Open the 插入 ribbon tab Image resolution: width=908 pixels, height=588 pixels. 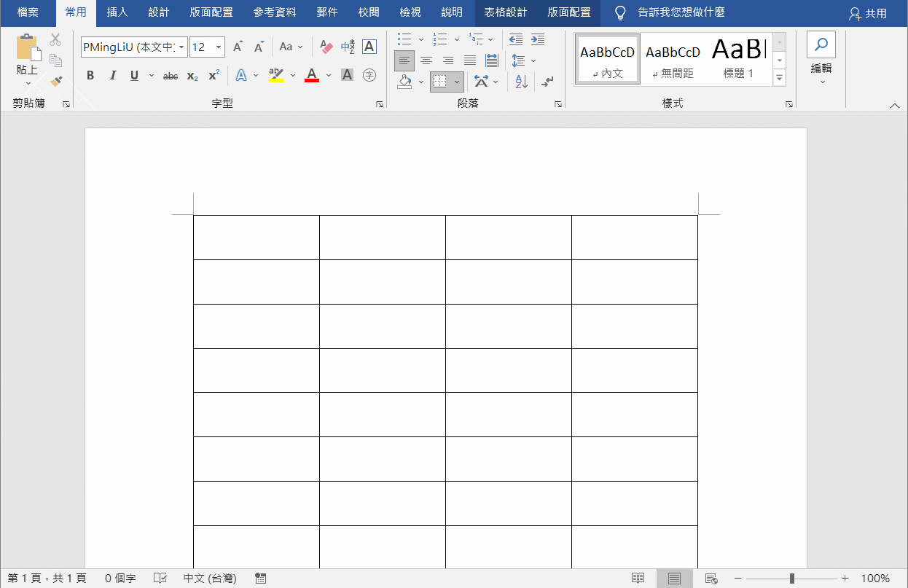pos(117,13)
